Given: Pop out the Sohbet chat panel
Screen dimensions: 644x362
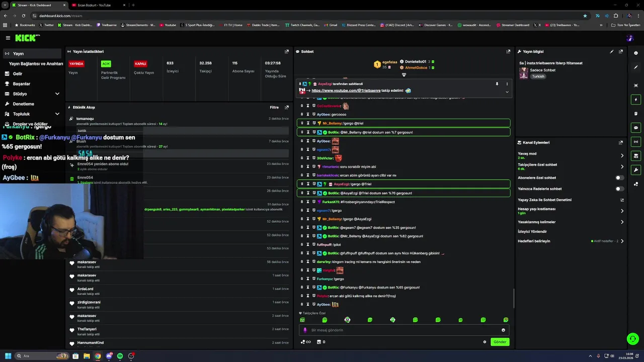Looking at the screenshot, I should 508,51.
